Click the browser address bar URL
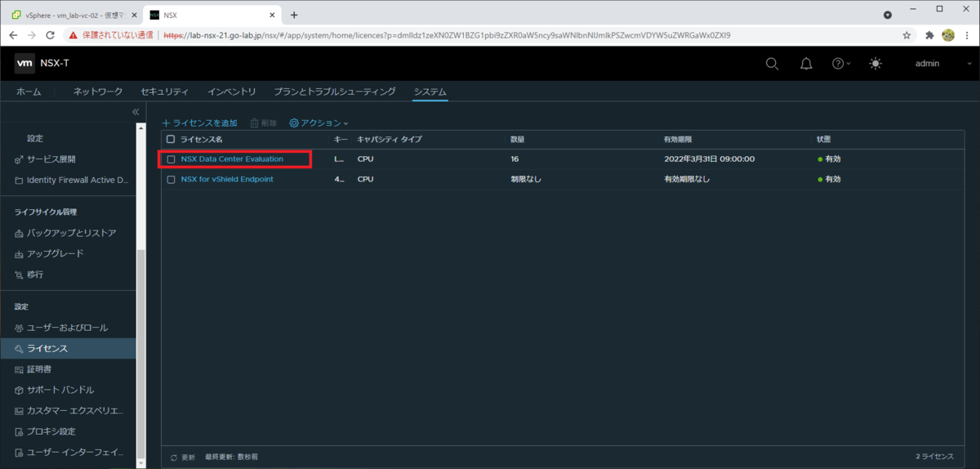The image size is (980, 469). 447,35
